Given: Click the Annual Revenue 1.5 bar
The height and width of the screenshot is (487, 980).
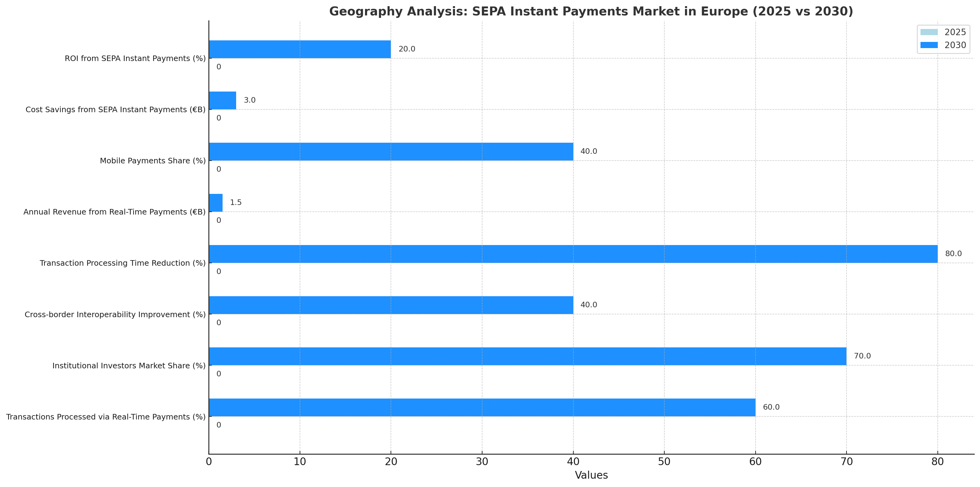Looking at the screenshot, I should click(x=216, y=203).
